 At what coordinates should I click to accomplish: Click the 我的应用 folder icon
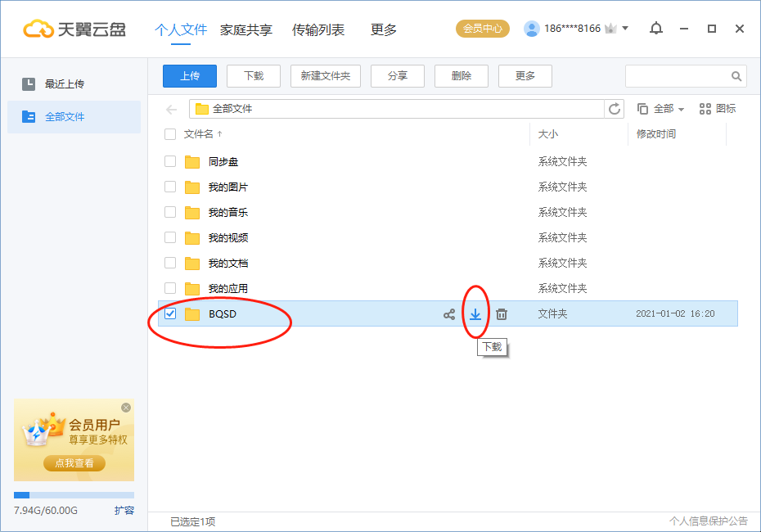(x=192, y=288)
